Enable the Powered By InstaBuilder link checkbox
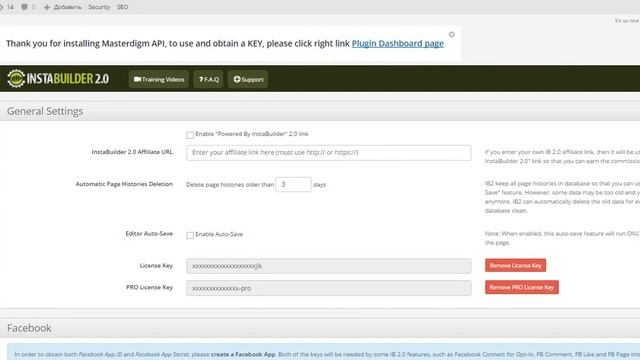 tap(190, 135)
